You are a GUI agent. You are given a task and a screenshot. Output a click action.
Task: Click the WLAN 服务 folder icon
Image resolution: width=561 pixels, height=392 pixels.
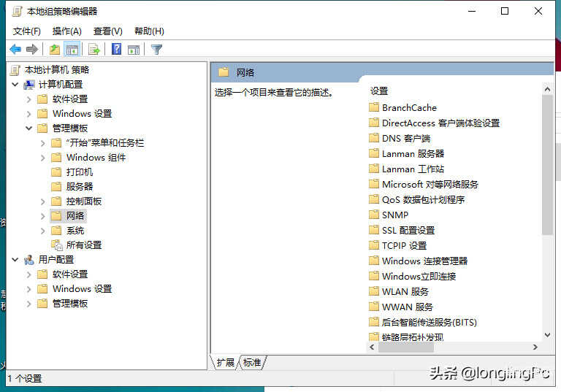[x=374, y=291]
